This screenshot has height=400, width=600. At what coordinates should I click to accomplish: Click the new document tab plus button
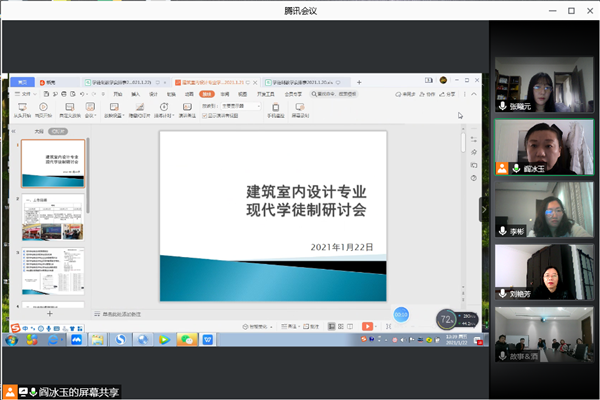pos(359,82)
